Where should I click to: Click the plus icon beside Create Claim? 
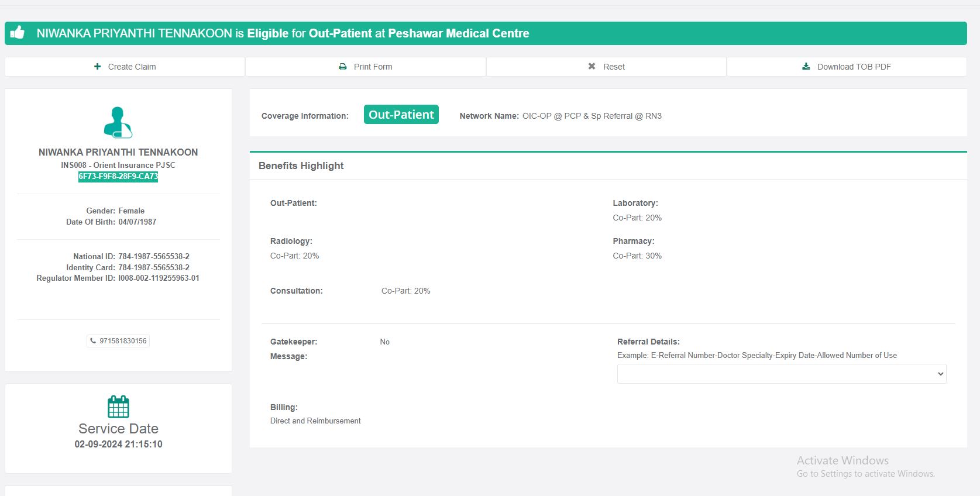[x=97, y=67]
